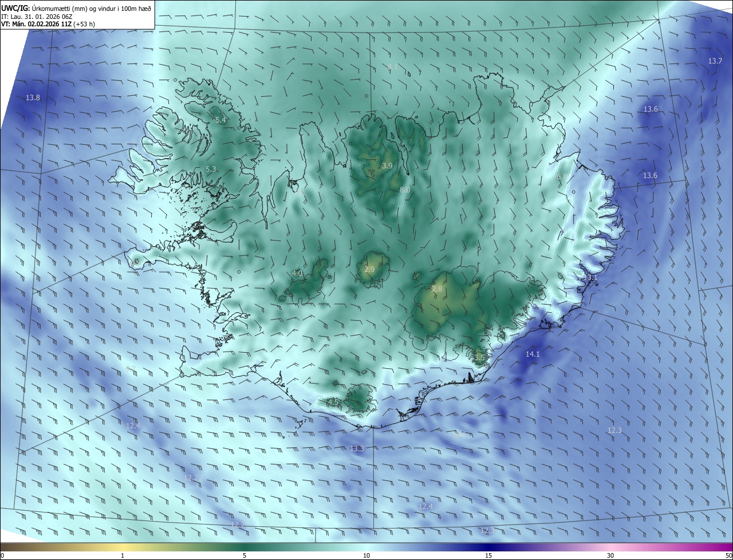Click the 3.5 value near the southeast coast
The height and width of the screenshot is (560, 733).
tap(479, 358)
